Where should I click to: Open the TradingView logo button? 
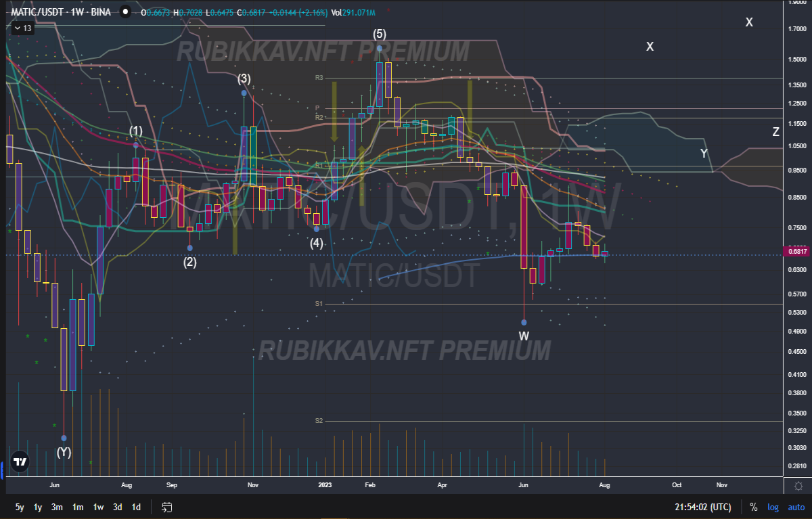[x=20, y=462]
